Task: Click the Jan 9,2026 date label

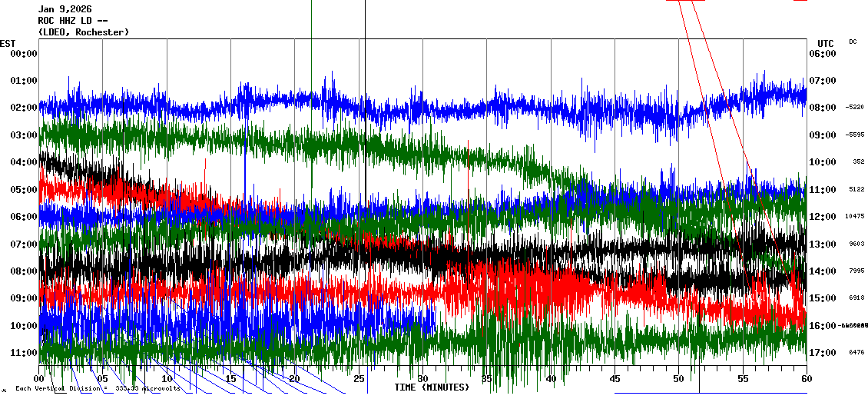Action: point(65,9)
